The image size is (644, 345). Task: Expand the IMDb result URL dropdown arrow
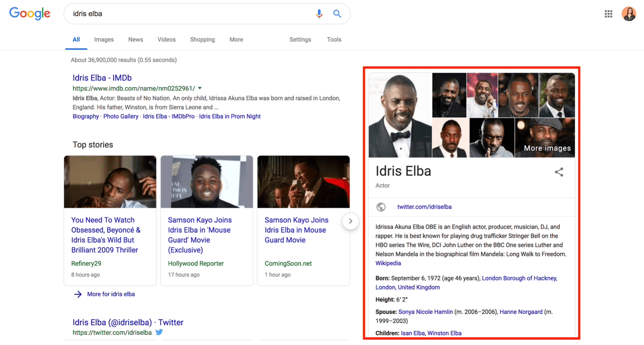point(200,88)
